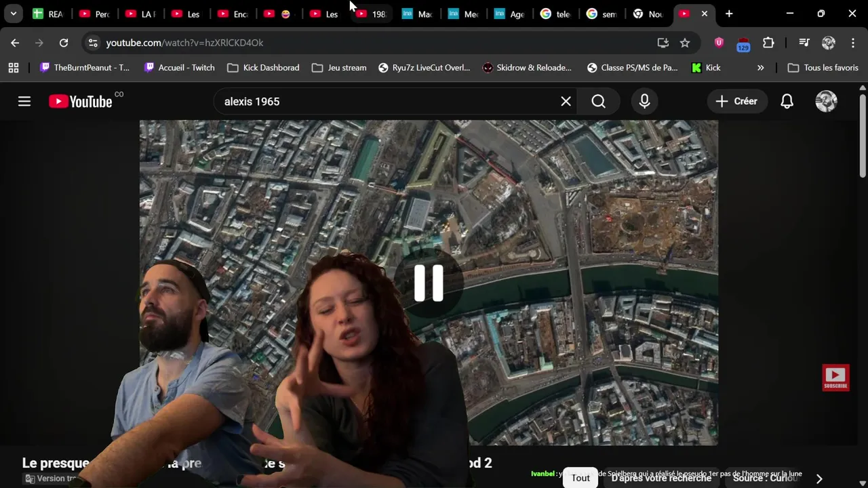Run the search with the magnifier button
The height and width of the screenshot is (488, 868).
tap(598, 102)
